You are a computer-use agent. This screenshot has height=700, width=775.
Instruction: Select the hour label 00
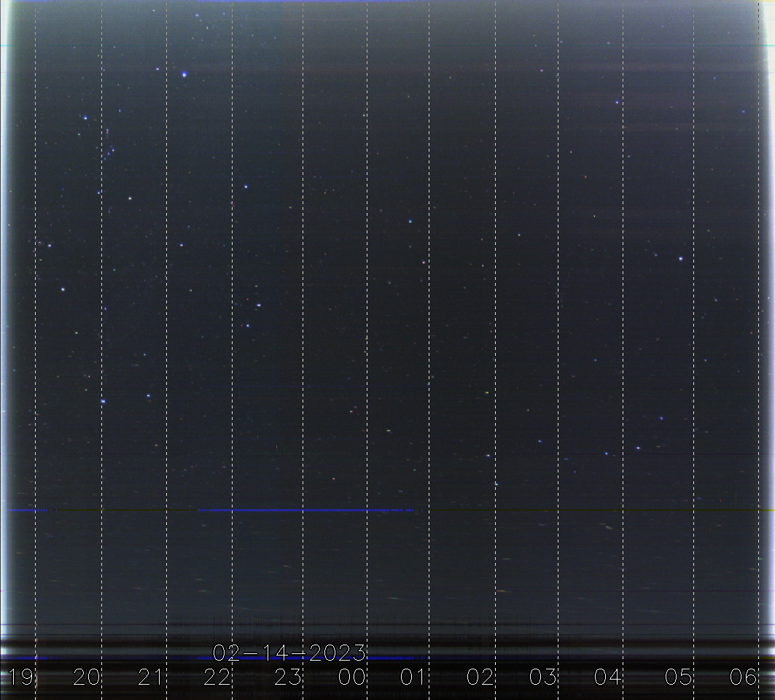point(352,677)
